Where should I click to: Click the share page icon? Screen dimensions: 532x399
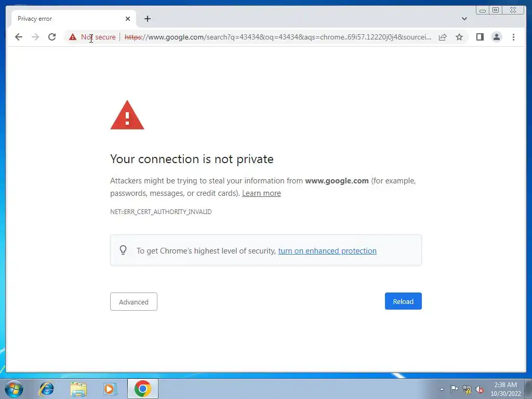(443, 37)
